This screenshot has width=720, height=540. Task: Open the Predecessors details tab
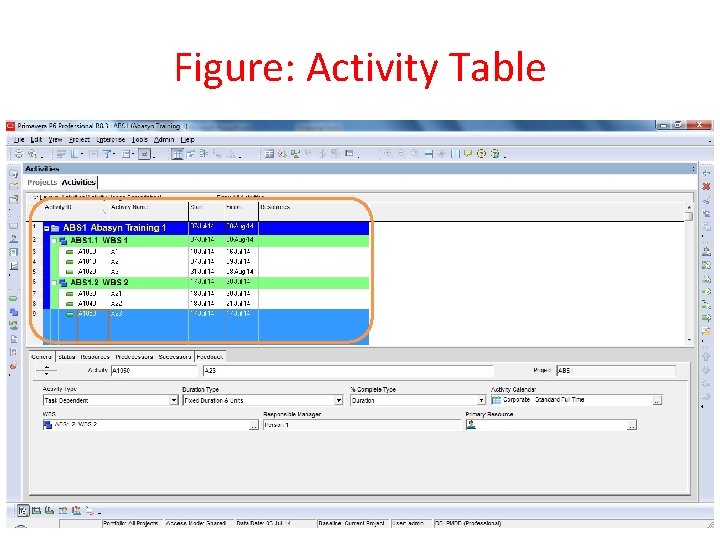pyautogui.click(x=134, y=357)
